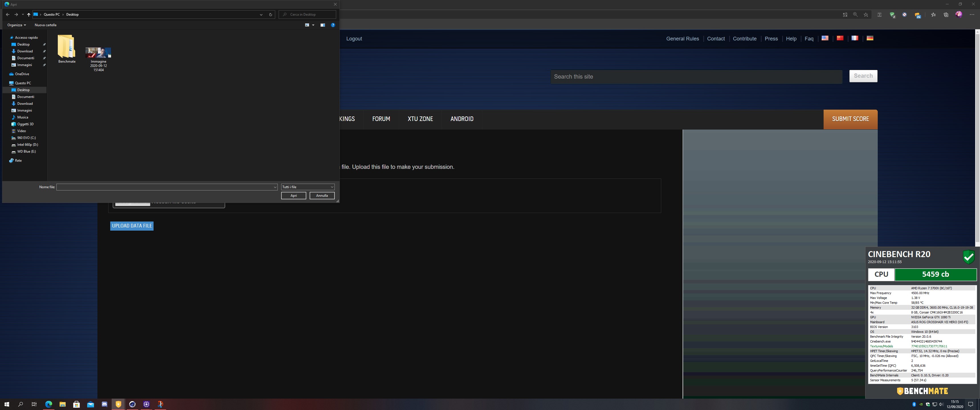Change the file view layout icon
This screenshot has height=410, width=980.
307,25
